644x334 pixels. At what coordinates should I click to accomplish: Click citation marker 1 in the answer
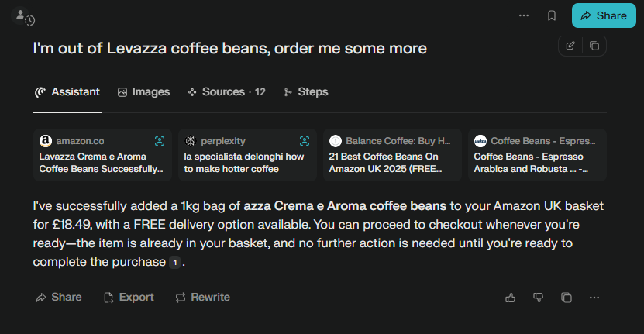[175, 263]
